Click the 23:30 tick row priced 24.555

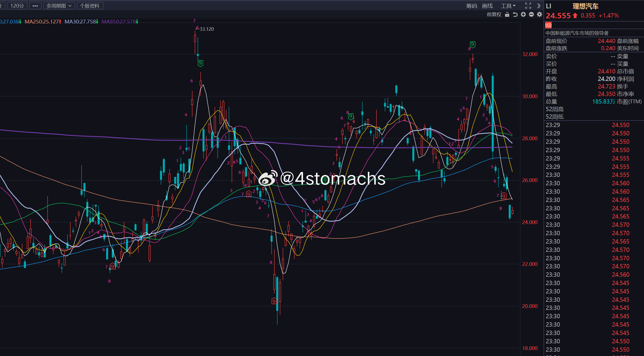(x=594, y=175)
